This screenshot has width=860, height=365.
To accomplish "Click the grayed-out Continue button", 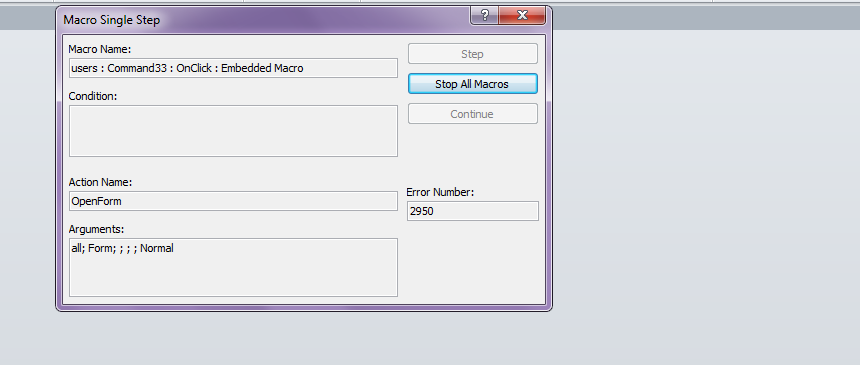I will coord(472,114).
